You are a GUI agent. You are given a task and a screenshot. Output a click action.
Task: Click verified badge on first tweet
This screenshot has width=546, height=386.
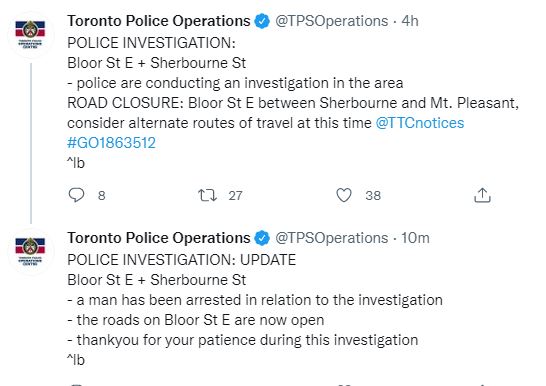[x=262, y=21]
